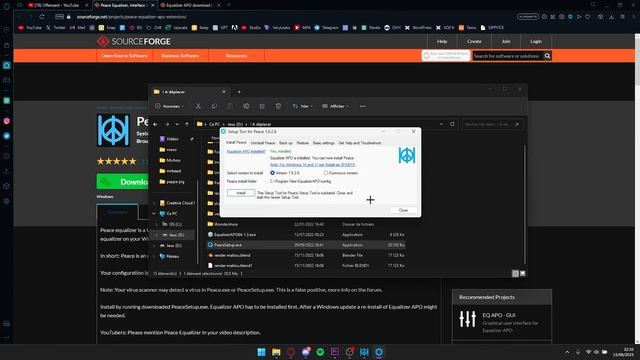
Task: Click the Nouveau button in File Explorer
Action: (169, 106)
